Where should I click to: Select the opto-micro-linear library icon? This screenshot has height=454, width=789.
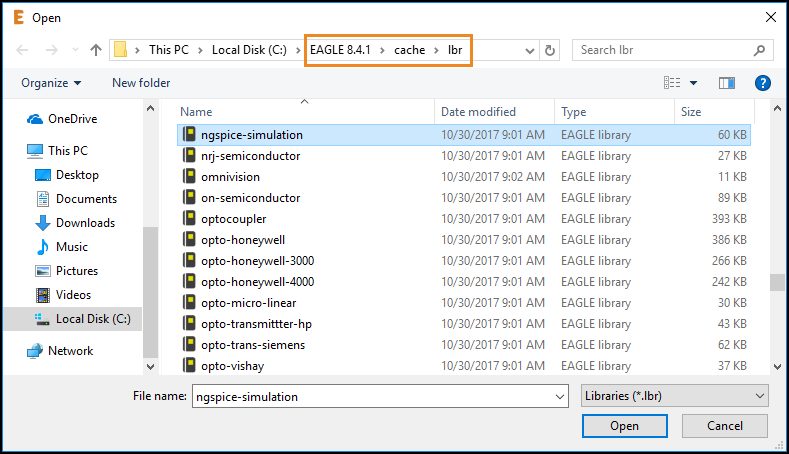(189, 302)
